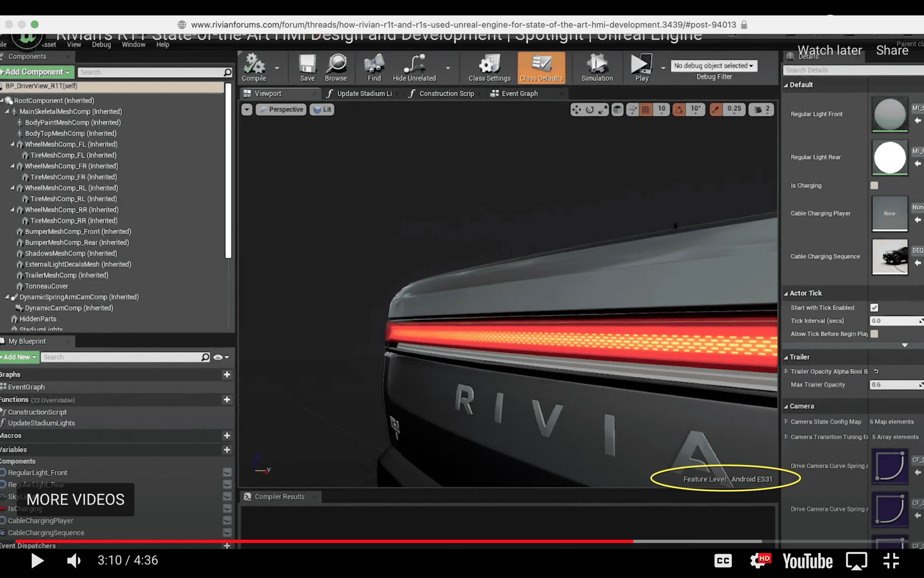The height and width of the screenshot is (578, 924).
Task: Open the YouTube logo link
Action: (x=807, y=561)
